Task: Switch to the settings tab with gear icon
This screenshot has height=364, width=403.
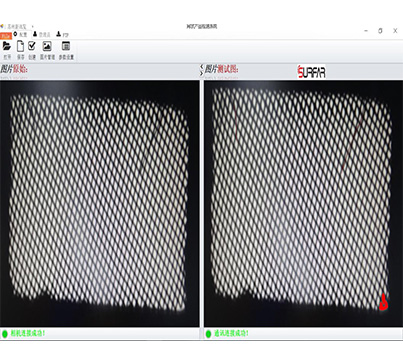Action: pyautogui.click(x=21, y=34)
